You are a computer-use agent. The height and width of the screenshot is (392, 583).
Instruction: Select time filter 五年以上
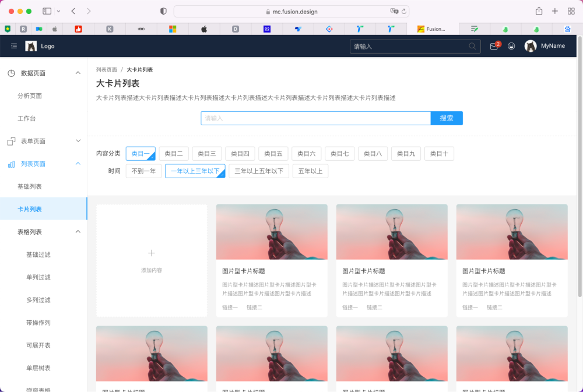[310, 171]
